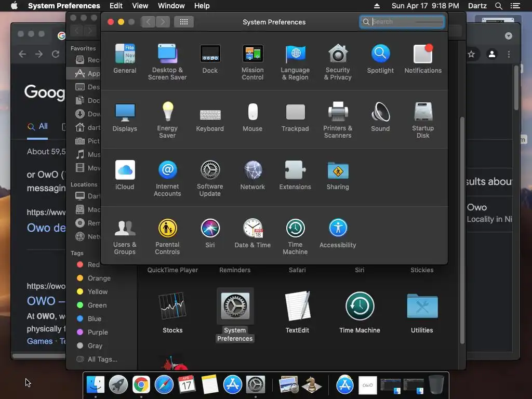Open Accessibility preferences

tap(338, 234)
